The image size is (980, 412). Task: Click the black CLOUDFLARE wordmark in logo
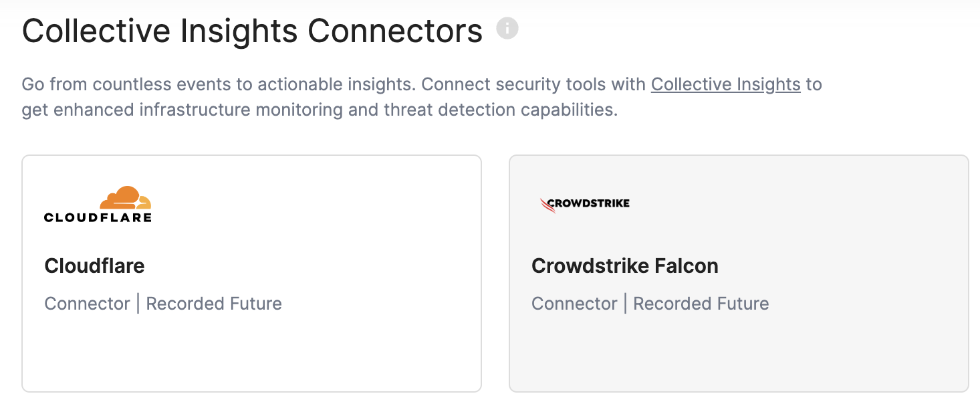(x=98, y=217)
